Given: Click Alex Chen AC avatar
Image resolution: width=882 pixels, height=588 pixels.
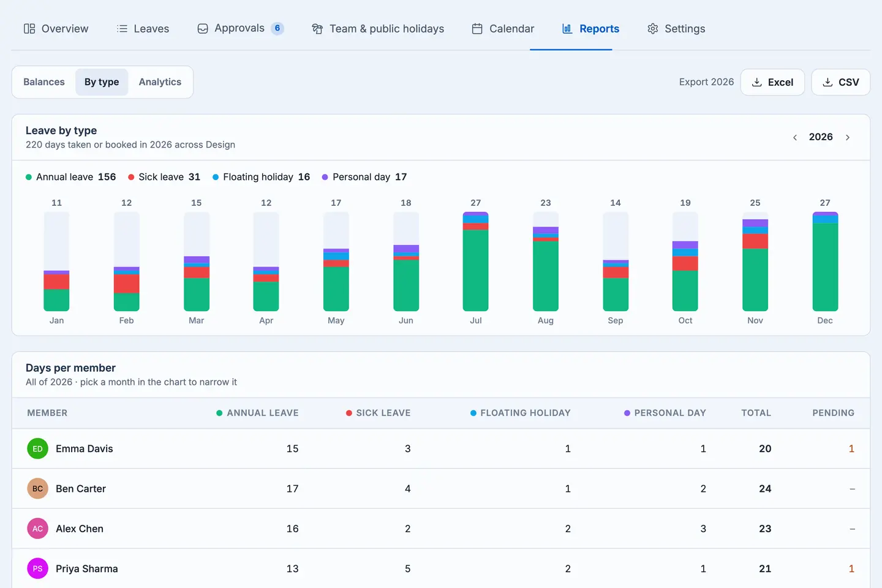Looking at the screenshot, I should point(37,529).
